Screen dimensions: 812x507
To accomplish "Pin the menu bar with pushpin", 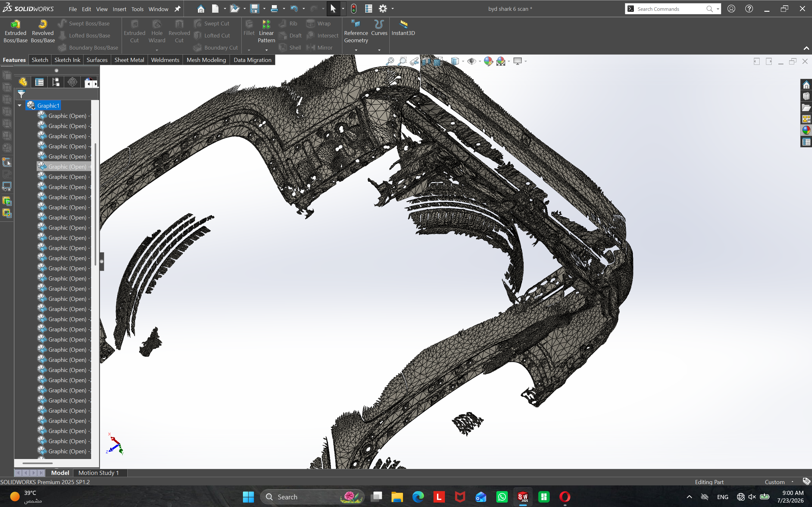I will click(178, 9).
